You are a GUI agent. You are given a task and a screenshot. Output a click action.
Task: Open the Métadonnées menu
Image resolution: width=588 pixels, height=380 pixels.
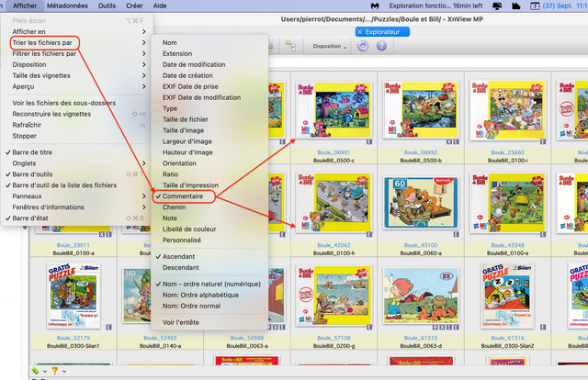(67, 6)
